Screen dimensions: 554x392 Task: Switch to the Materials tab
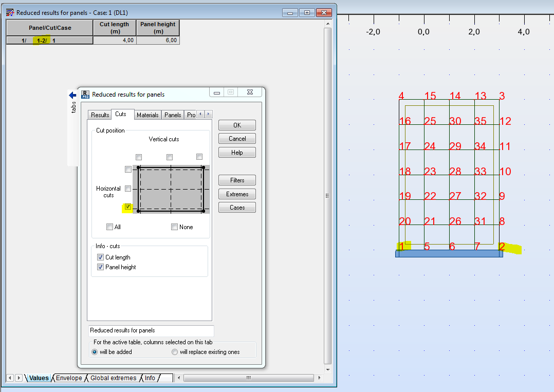click(147, 115)
